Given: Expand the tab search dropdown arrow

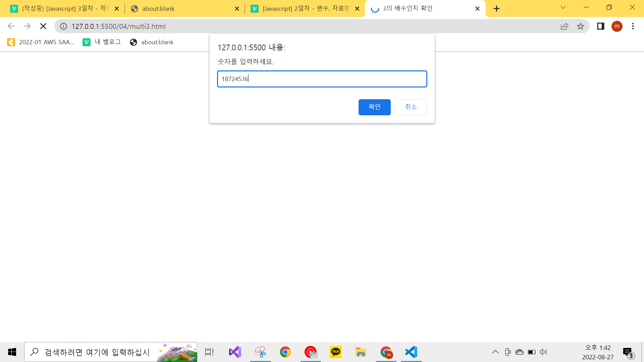Looking at the screenshot, I should tap(563, 7).
